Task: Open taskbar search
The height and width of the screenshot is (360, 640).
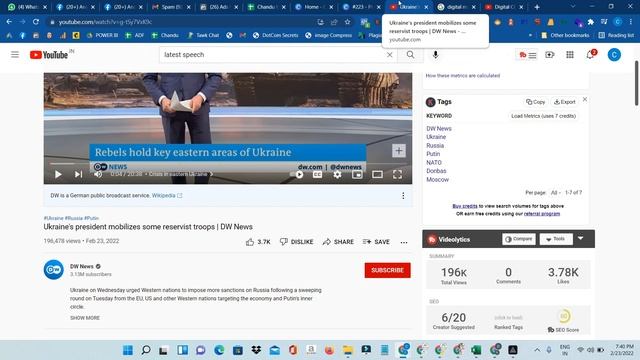Action: click(146, 350)
